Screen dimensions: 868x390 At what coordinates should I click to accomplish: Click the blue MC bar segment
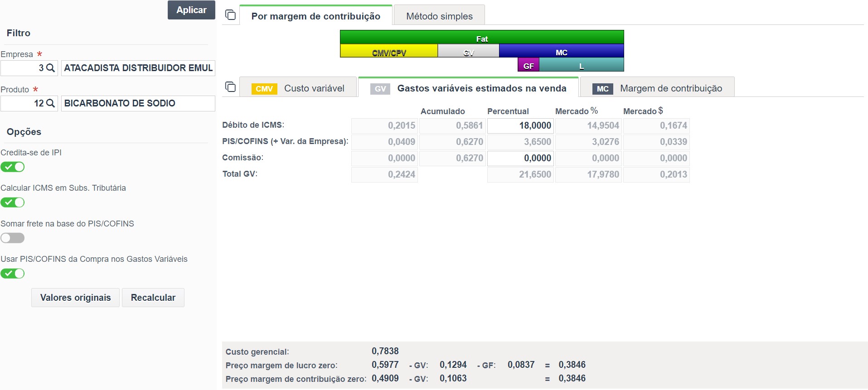(562, 51)
